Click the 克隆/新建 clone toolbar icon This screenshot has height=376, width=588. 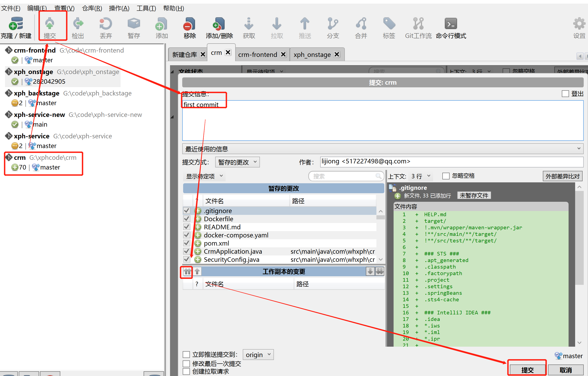(16, 24)
